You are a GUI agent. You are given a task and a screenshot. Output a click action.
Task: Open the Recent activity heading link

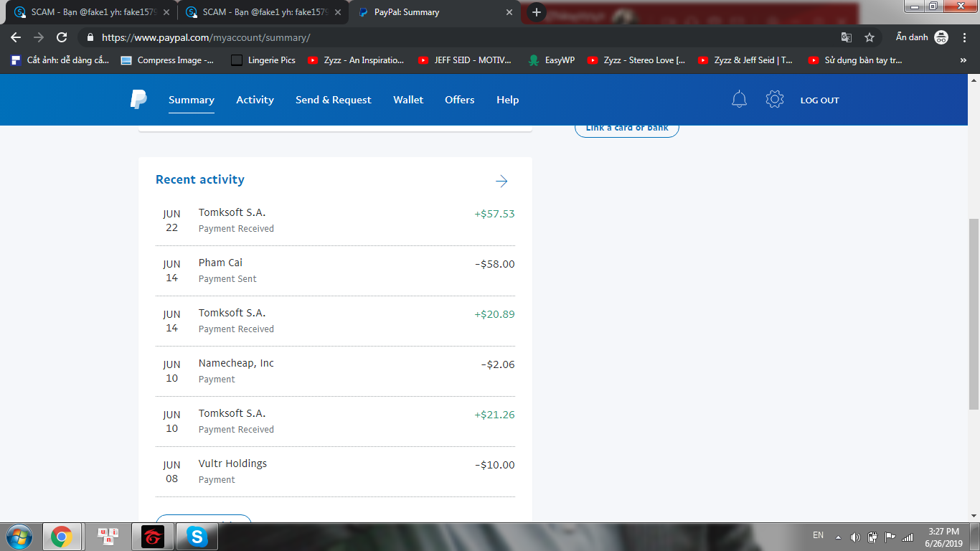pos(200,179)
